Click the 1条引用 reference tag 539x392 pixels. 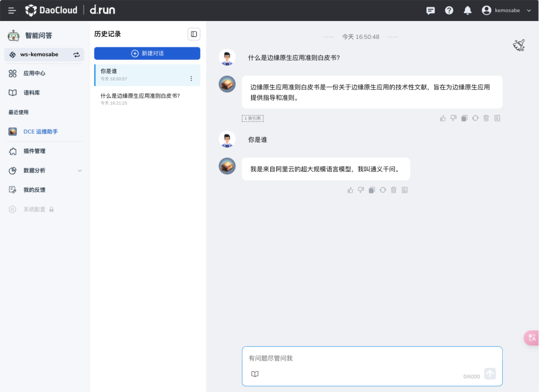pos(252,118)
